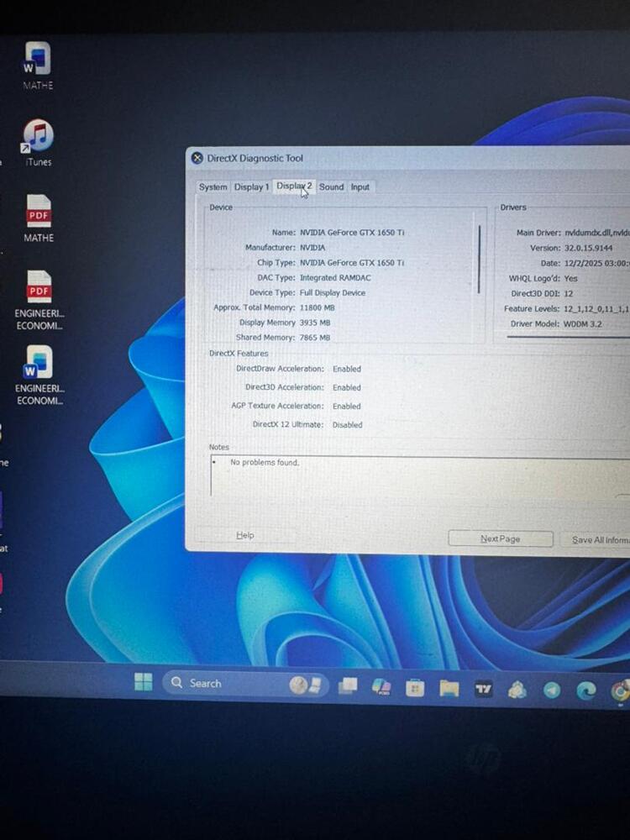Switch to the System tab
Image resolution: width=630 pixels, height=840 pixels.
213,187
